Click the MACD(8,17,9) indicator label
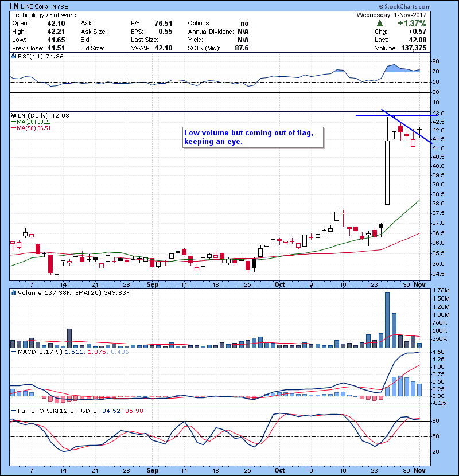 pyautogui.click(x=40, y=352)
